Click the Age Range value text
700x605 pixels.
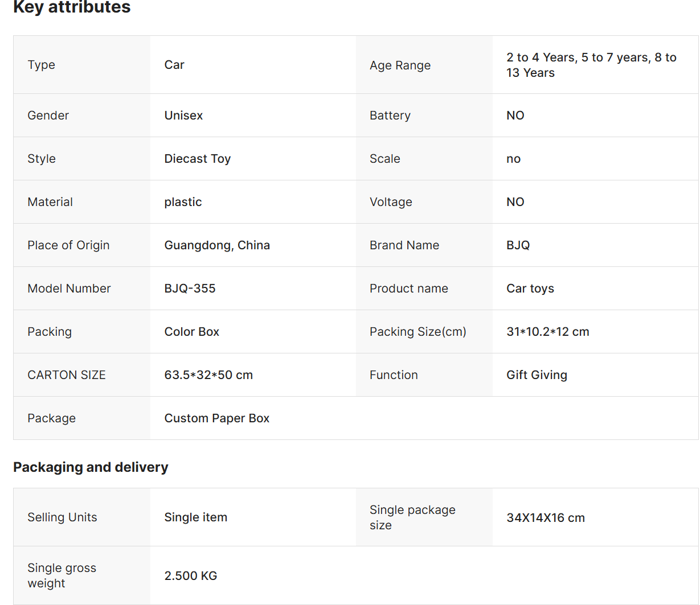tap(591, 65)
